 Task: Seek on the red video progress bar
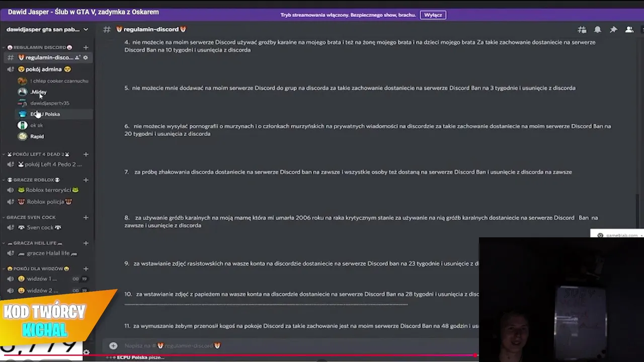tap(239, 355)
